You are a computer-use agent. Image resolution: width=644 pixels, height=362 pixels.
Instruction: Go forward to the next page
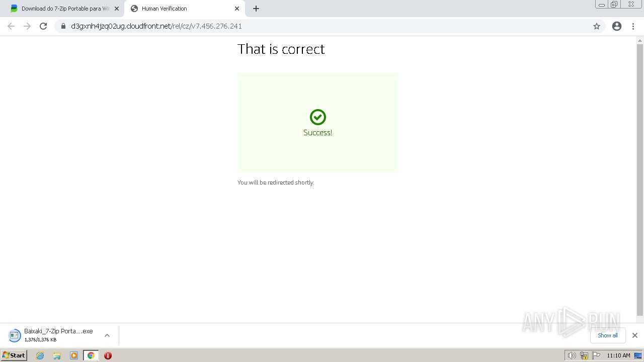coord(27,26)
